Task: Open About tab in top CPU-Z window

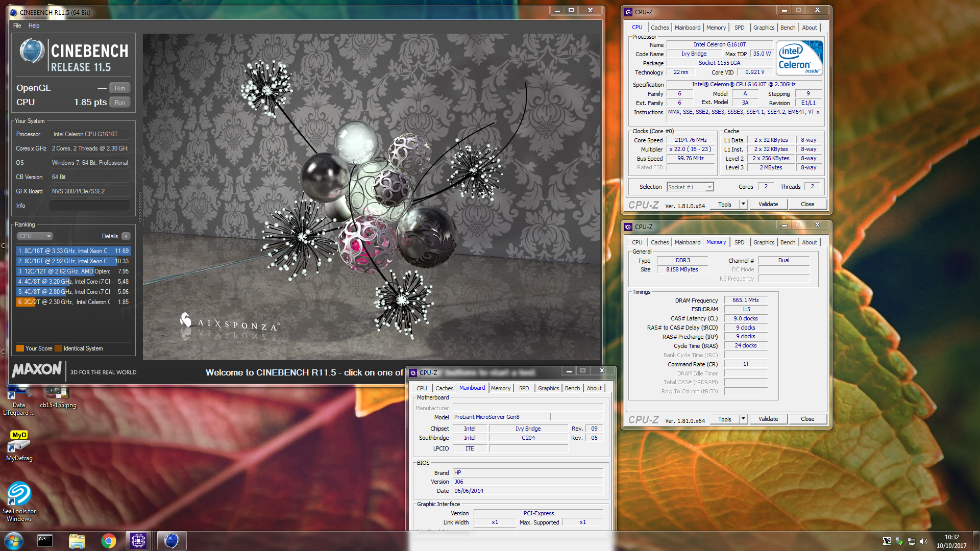Action: pyautogui.click(x=810, y=28)
